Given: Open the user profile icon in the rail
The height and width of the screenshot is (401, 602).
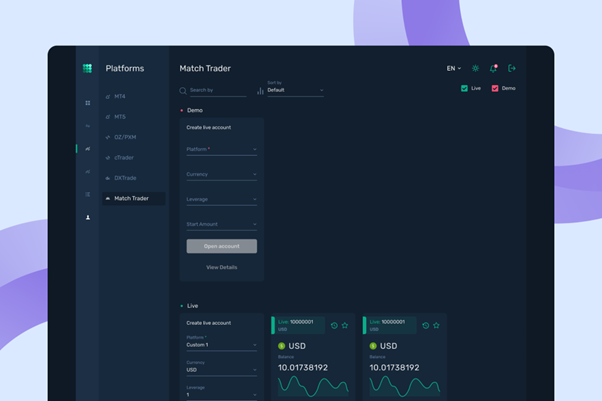Looking at the screenshot, I should click(x=88, y=217).
